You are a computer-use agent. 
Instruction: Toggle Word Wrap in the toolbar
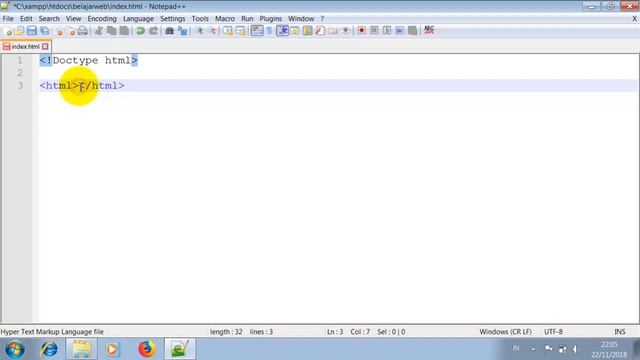(257, 31)
